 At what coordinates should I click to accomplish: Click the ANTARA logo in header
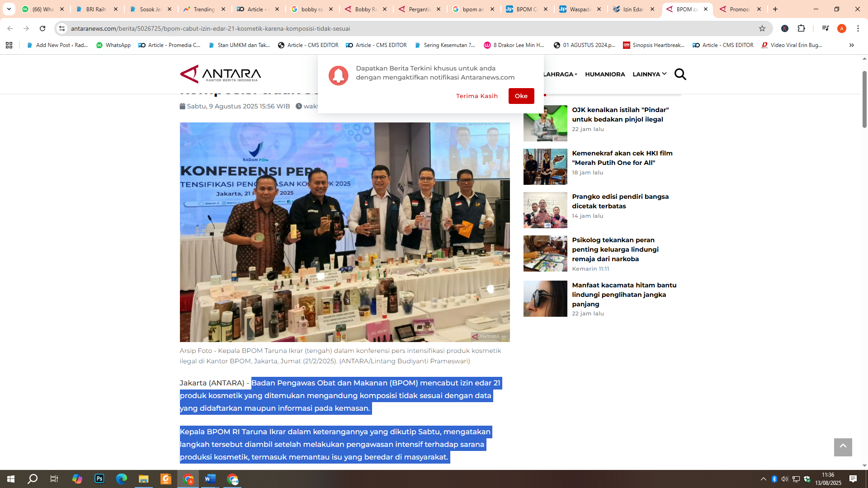point(221,74)
